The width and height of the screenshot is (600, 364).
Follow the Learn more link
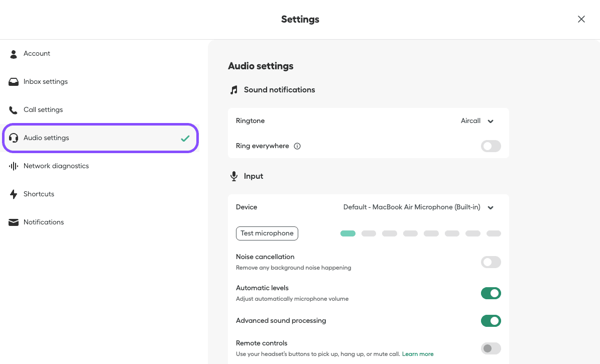(418, 354)
